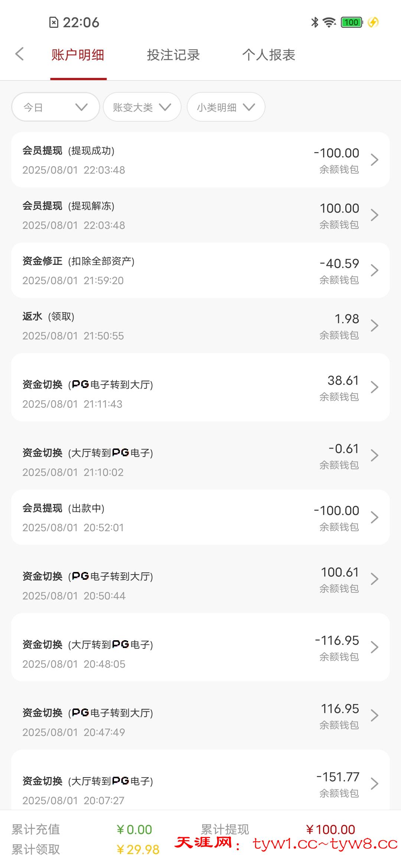Tap the back arrow icon
The image size is (401, 868).
coord(19,54)
